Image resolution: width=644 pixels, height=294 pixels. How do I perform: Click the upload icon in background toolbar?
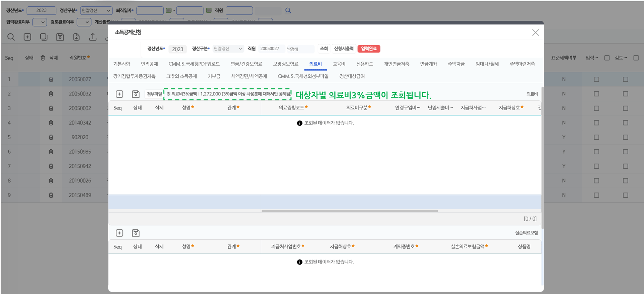[x=93, y=37]
